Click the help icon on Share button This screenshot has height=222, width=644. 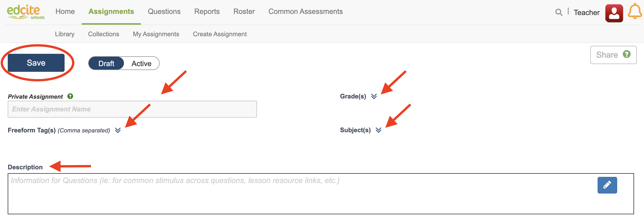tap(626, 54)
